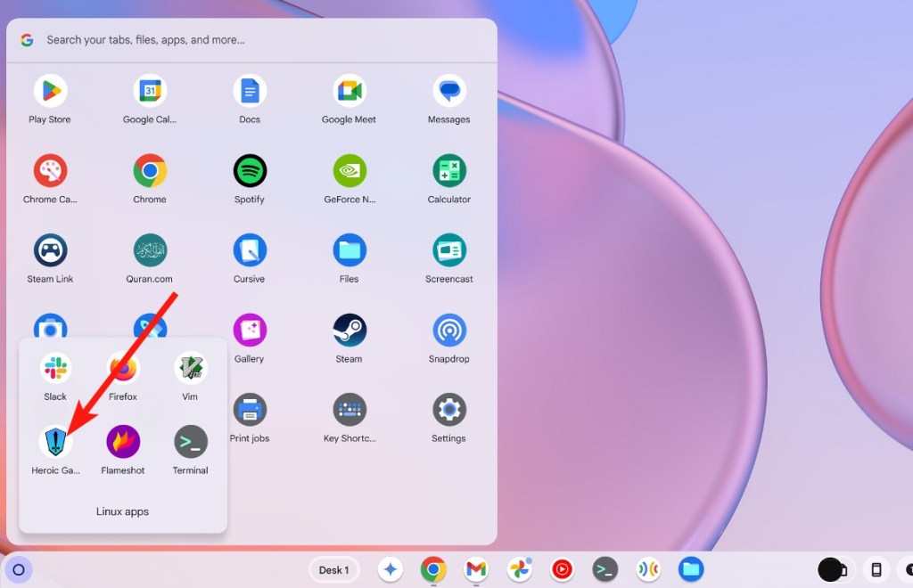Open YouTube Music from the shelf
This screenshot has width=913, height=588.
562,569
